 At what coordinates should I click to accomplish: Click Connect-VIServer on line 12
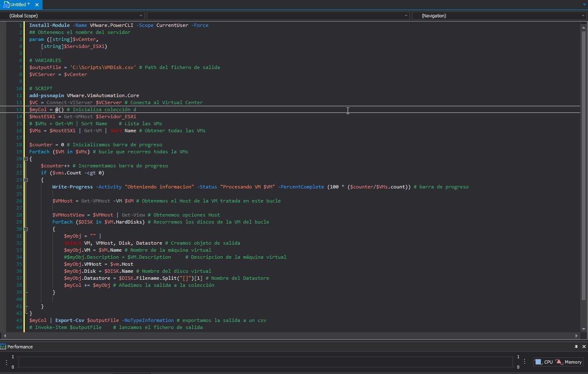point(70,102)
